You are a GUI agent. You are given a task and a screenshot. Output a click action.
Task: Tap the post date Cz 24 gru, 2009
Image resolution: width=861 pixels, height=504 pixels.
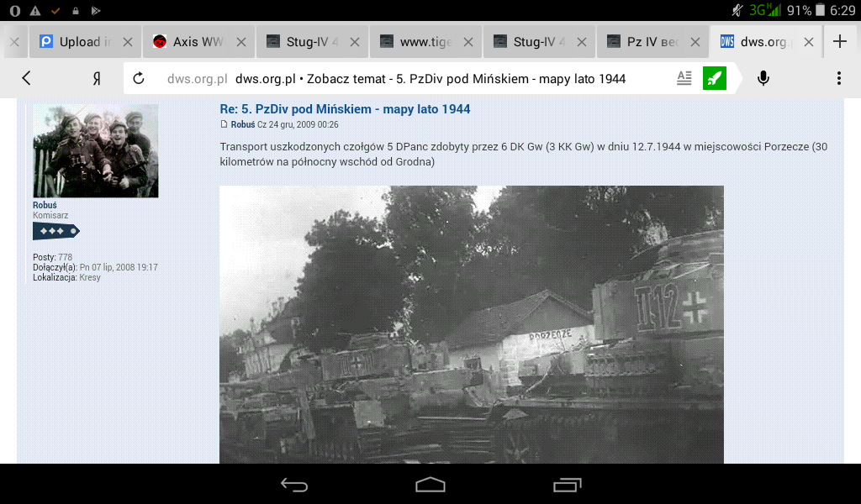click(298, 124)
